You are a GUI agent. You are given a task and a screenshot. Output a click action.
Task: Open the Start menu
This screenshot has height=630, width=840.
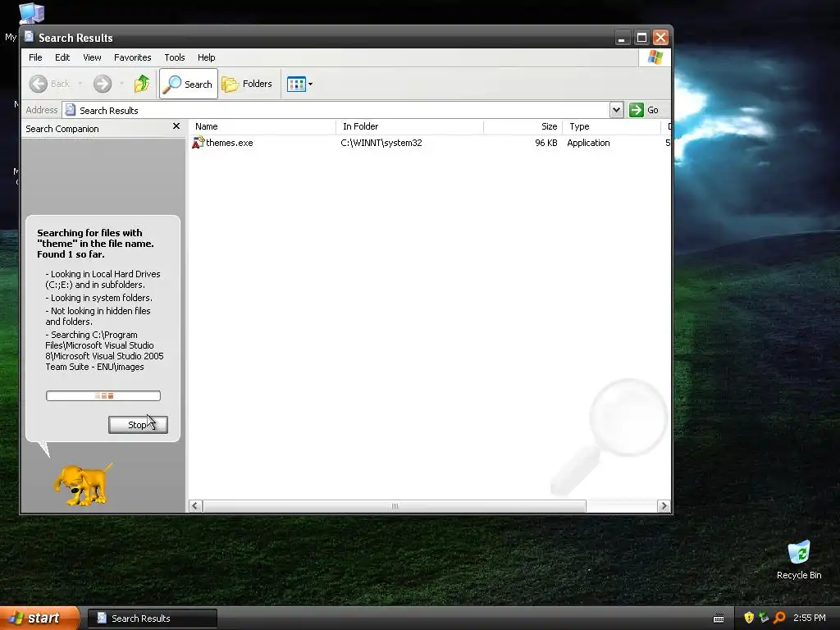point(39,618)
